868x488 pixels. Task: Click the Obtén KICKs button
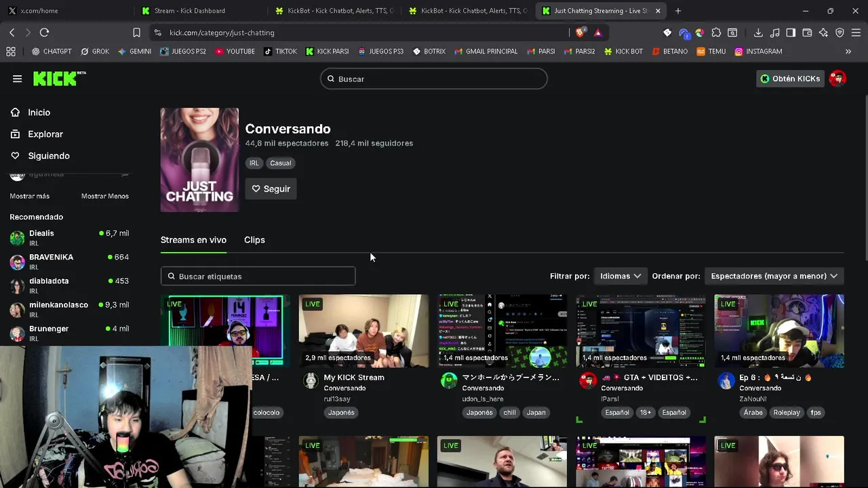(790, 79)
